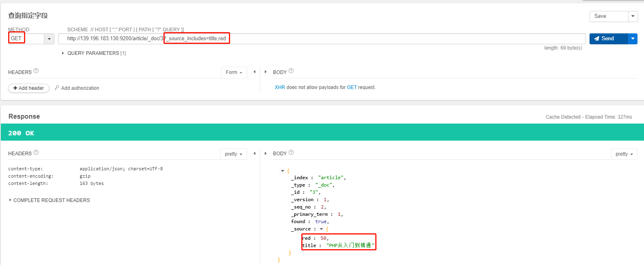Click the XHR link in body message
This screenshot has height=265, width=644.
280,87
